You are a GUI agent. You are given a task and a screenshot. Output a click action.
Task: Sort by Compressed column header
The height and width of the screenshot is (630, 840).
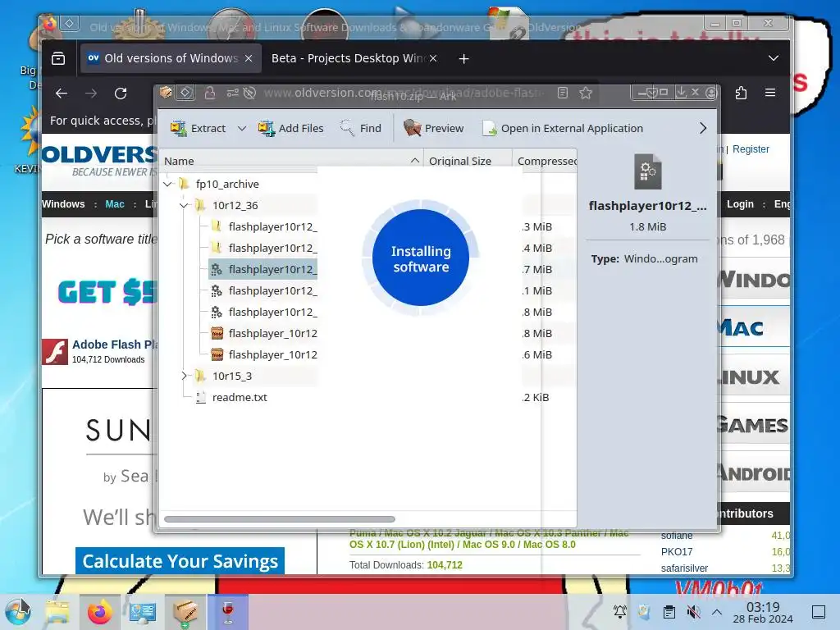coord(545,161)
